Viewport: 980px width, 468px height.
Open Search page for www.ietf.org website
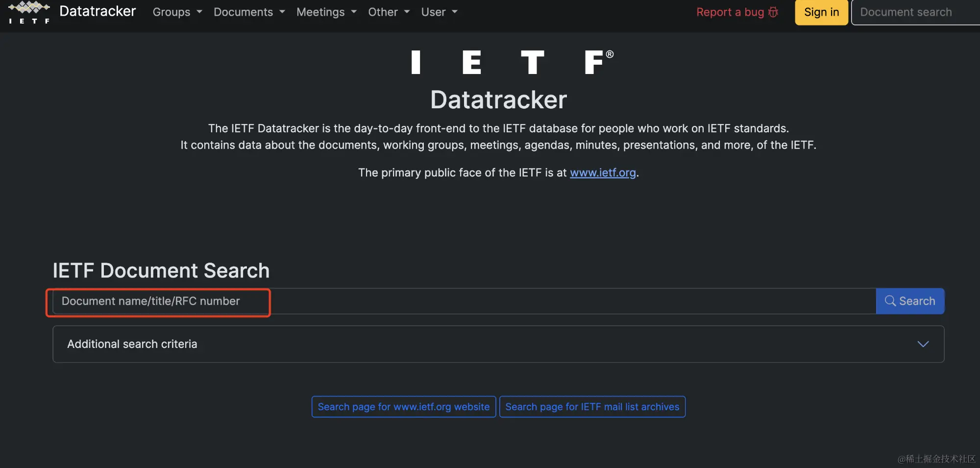tap(404, 407)
